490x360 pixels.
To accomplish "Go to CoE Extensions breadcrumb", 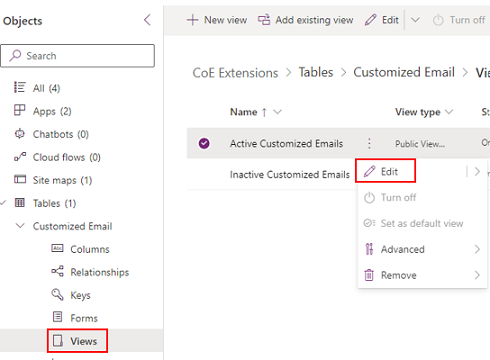I will click(235, 73).
